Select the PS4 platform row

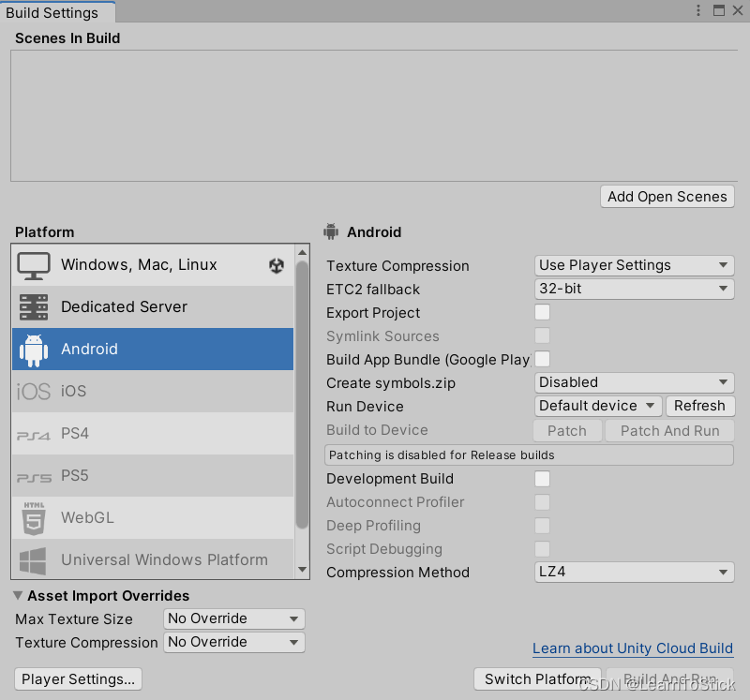click(153, 433)
